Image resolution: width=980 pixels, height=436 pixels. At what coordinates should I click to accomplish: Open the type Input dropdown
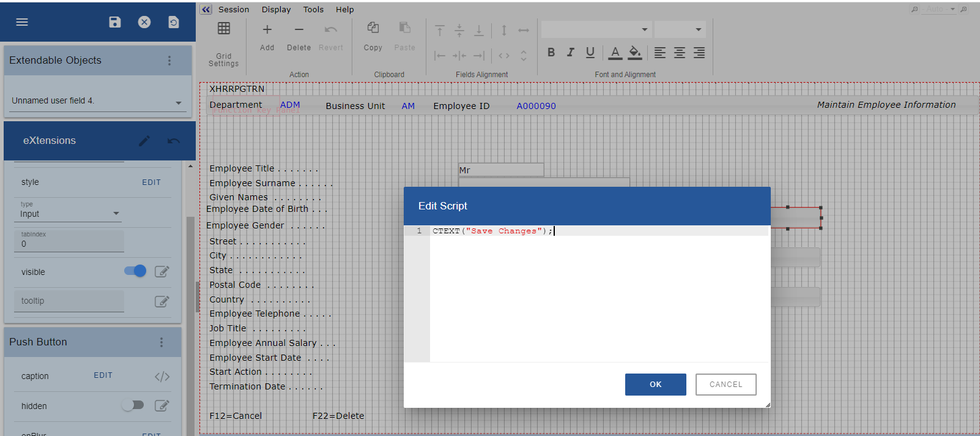pyautogui.click(x=116, y=214)
